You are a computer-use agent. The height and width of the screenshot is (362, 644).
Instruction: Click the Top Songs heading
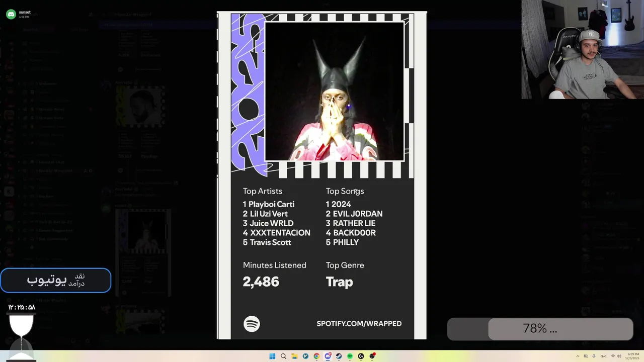pyautogui.click(x=345, y=191)
